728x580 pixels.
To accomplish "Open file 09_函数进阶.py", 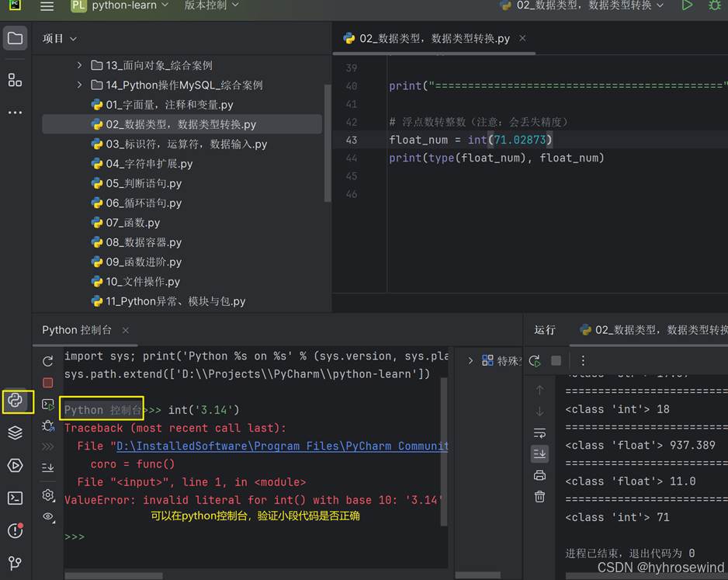I will coord(137,262).
